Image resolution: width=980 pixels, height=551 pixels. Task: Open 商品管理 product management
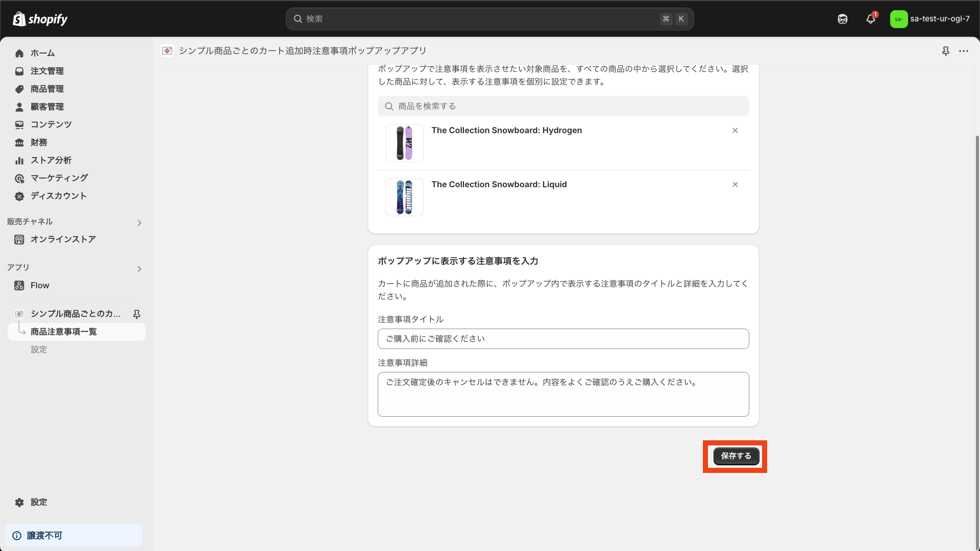click(x=47, y=89)
